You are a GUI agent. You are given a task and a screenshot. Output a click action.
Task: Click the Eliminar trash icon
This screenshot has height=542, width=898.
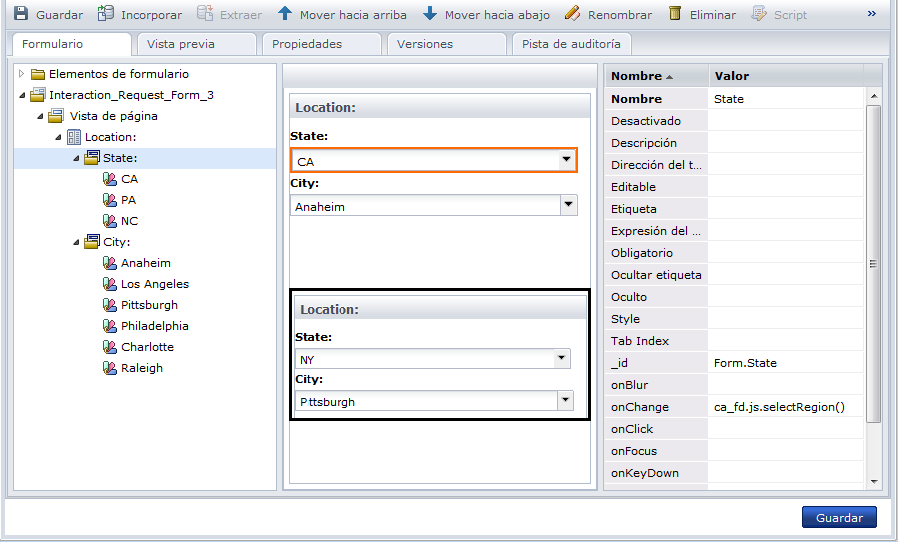pyautogui.click(x=675, y=13)
